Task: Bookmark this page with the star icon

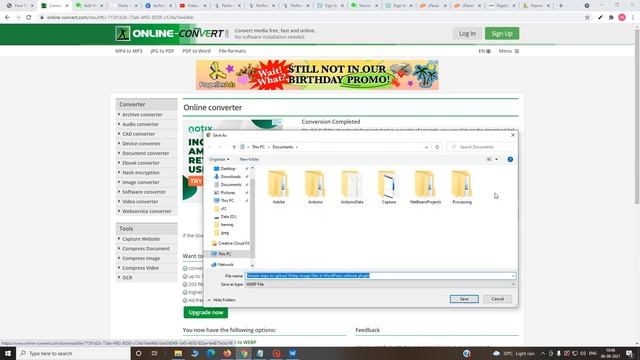Action: coord(587,18)
